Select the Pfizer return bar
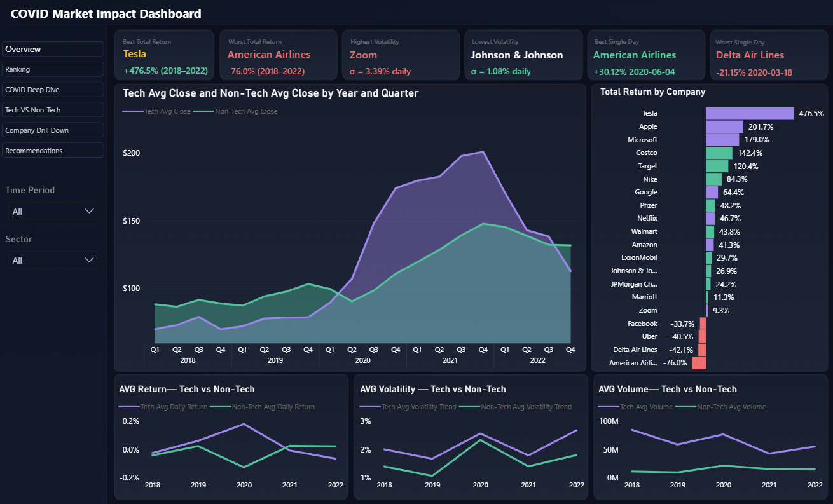833x504 pixels. [x=710, y=205]
